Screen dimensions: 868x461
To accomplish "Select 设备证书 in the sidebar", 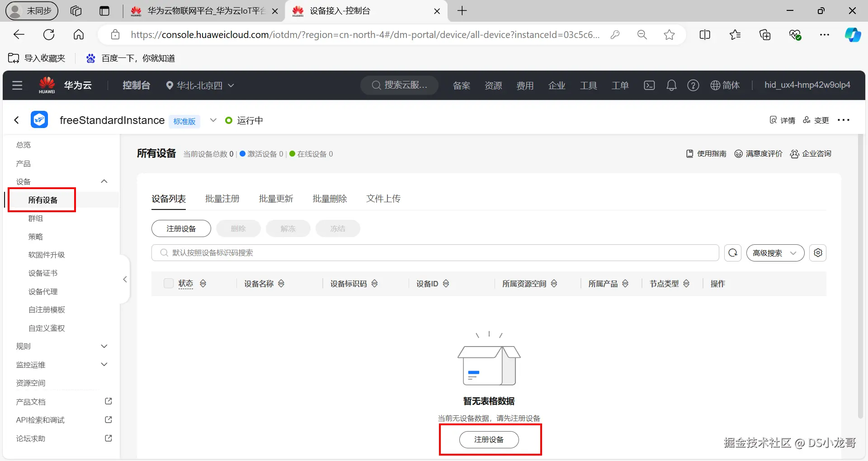I will tap(43, 273).
